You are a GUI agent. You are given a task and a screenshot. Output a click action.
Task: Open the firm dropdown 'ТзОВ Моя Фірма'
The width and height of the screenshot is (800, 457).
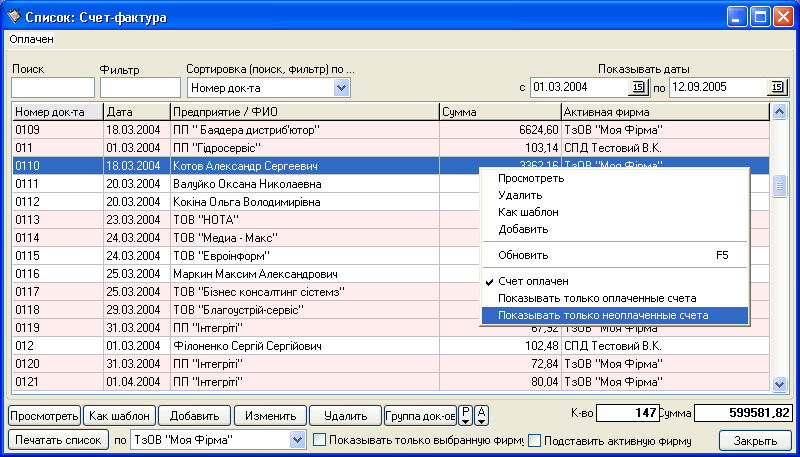tap(297, 440)
